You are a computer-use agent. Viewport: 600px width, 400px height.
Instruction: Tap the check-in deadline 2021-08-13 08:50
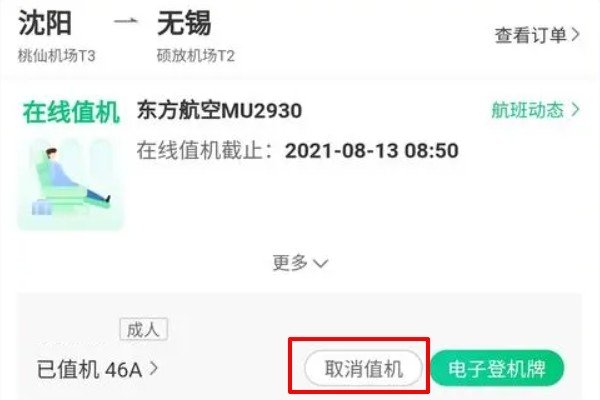coord(372,150)
